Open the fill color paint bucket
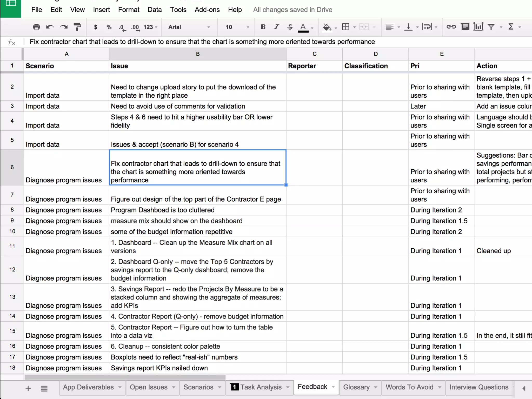Image resolution: width=532 pixels, height=399 pixels. point(327,27)
